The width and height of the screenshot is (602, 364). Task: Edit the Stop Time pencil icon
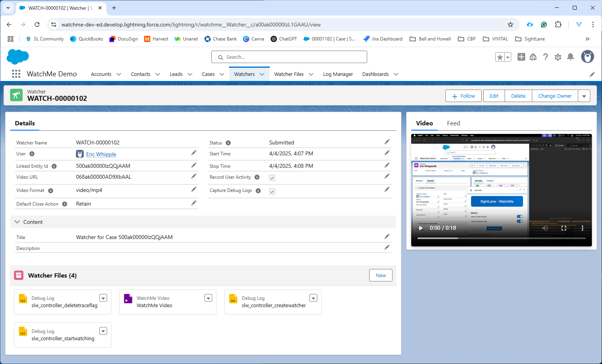(387, 165)
